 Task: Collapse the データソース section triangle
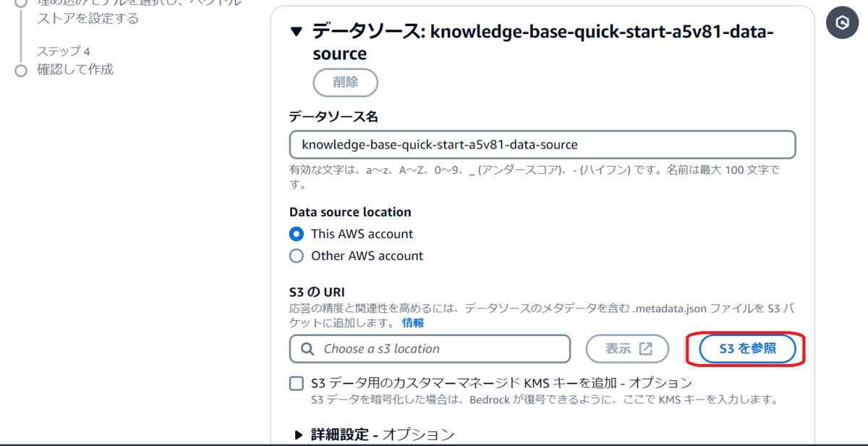(296, 31)
